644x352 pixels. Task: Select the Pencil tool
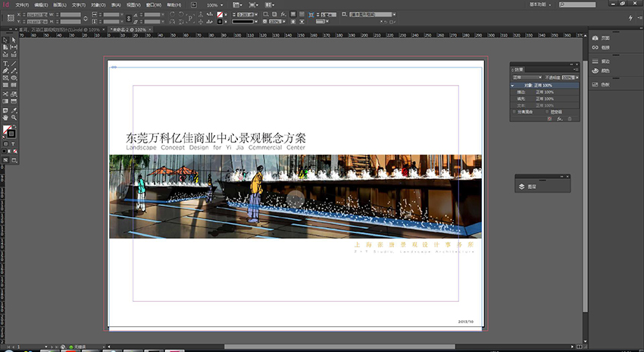coord(14,71)
